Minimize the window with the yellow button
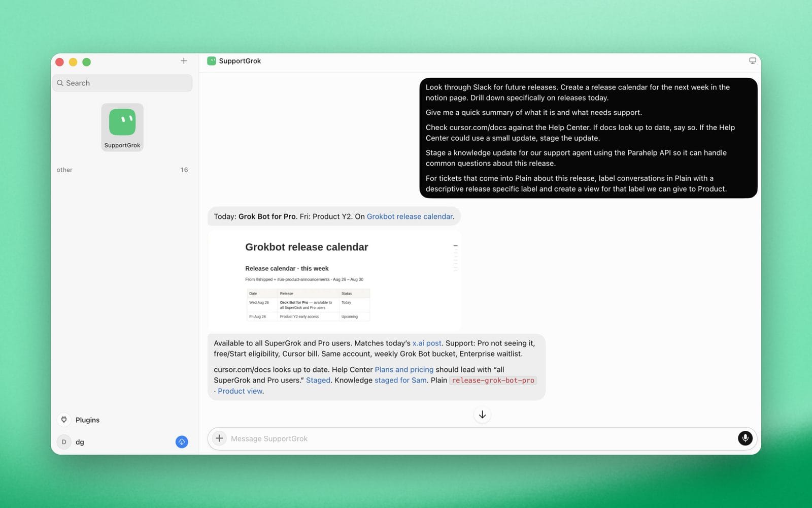The width and height of the screenshot is (812, 508). click(73, 62)
